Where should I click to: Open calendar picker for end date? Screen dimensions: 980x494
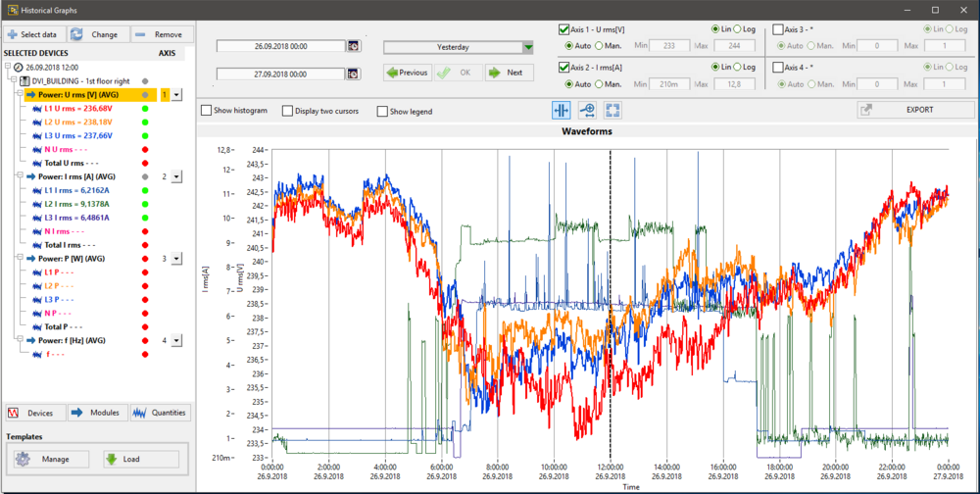click(354, 74)
